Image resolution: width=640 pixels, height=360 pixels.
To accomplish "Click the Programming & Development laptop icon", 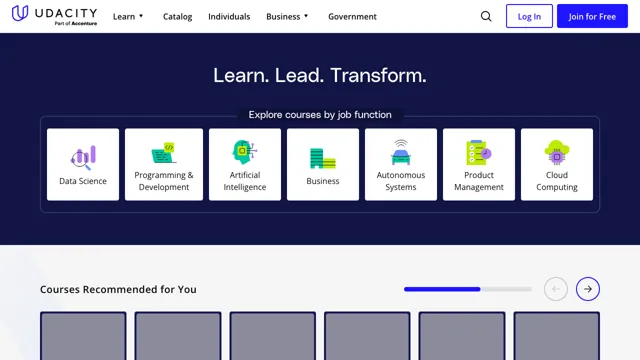I will (x=164, y=152).
